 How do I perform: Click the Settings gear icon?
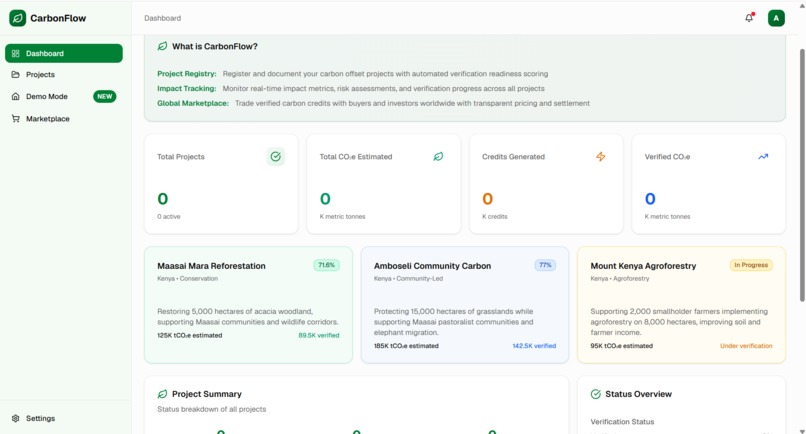(15, 418)
